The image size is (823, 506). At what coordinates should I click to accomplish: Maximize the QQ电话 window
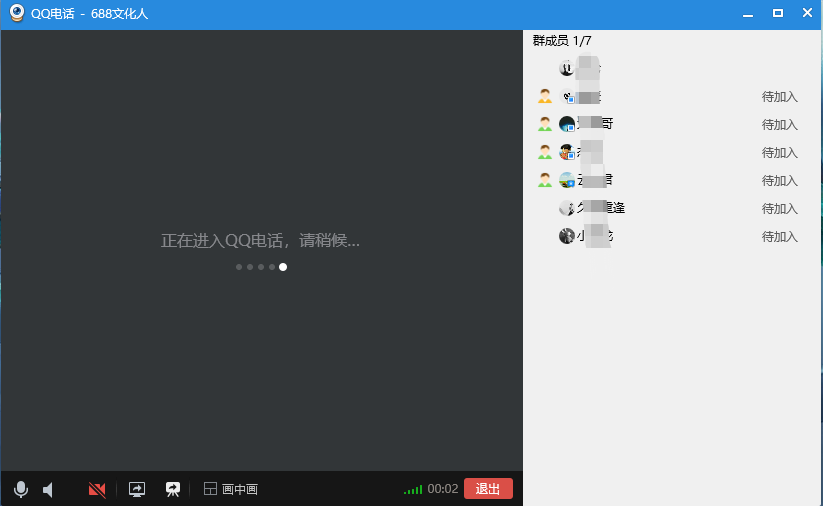point(778,13)
